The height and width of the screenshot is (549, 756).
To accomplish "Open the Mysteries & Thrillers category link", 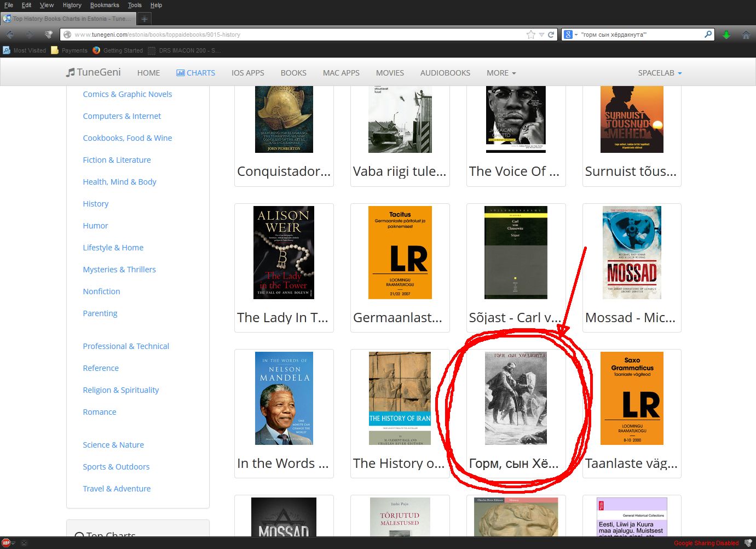I will tap(119, 270).
